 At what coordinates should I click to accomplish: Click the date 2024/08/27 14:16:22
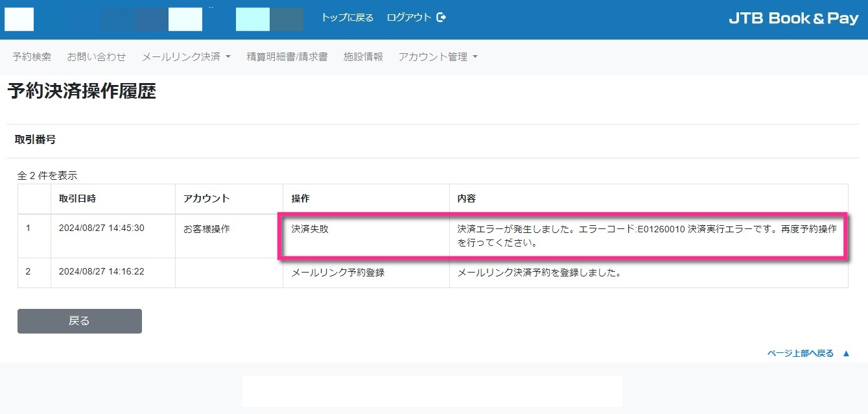(101, 272)
